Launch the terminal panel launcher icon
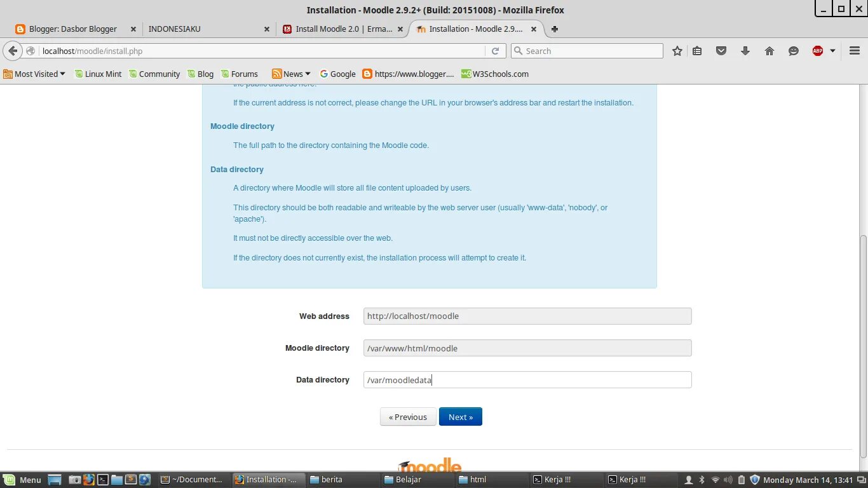The width and height of the screenshot is (868, 488). click(103, 480)
